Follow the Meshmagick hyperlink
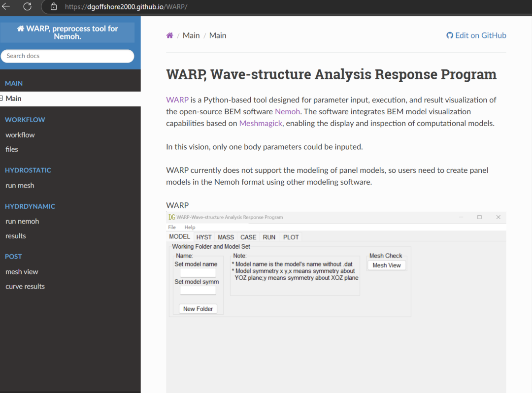Image resolution: width=532 pixels, height=393 pixels. click(261, 124)
